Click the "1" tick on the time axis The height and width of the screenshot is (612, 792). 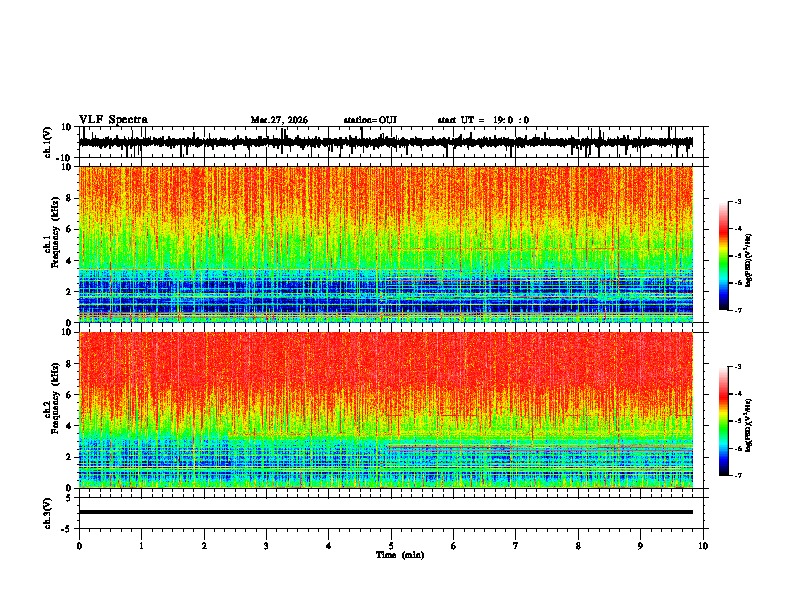(x=141, y=546)
